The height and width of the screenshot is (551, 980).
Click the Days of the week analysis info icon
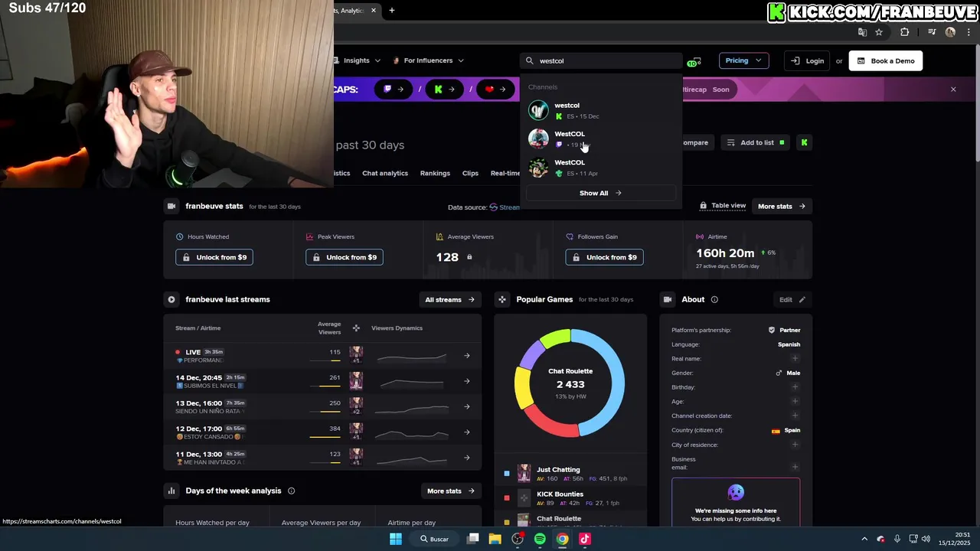tap(291, 491)
